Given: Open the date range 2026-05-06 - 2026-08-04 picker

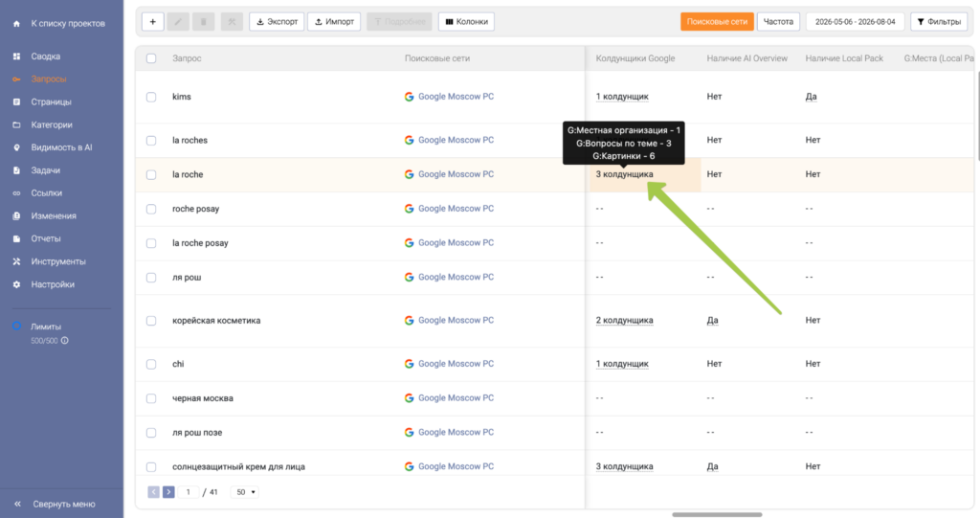Looking at the screenshot, I should coord(855,22).
